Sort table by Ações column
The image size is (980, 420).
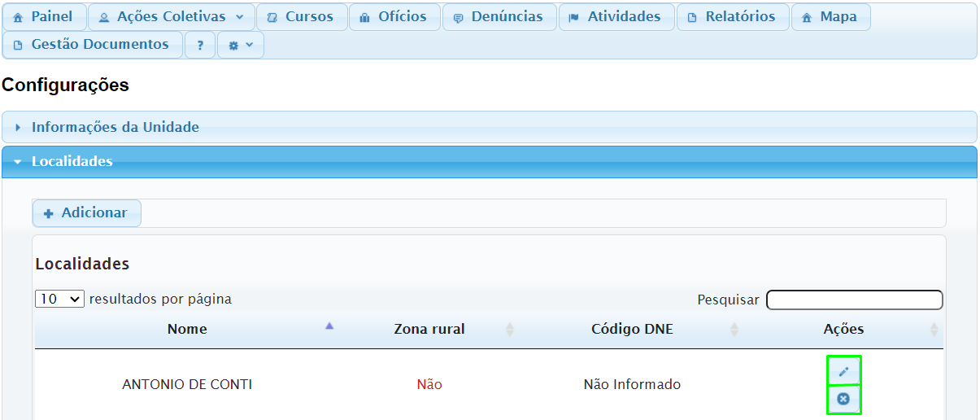tap(843, 330)
